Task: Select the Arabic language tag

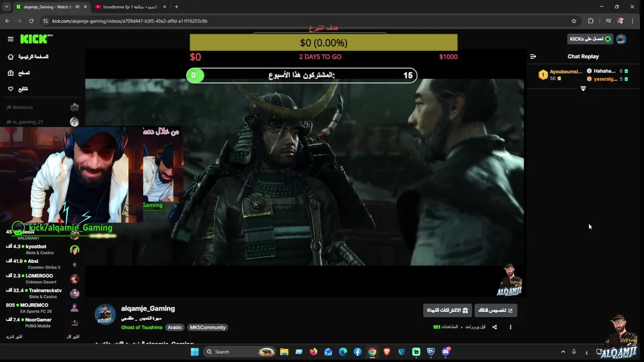Action: tap(175, 327)
